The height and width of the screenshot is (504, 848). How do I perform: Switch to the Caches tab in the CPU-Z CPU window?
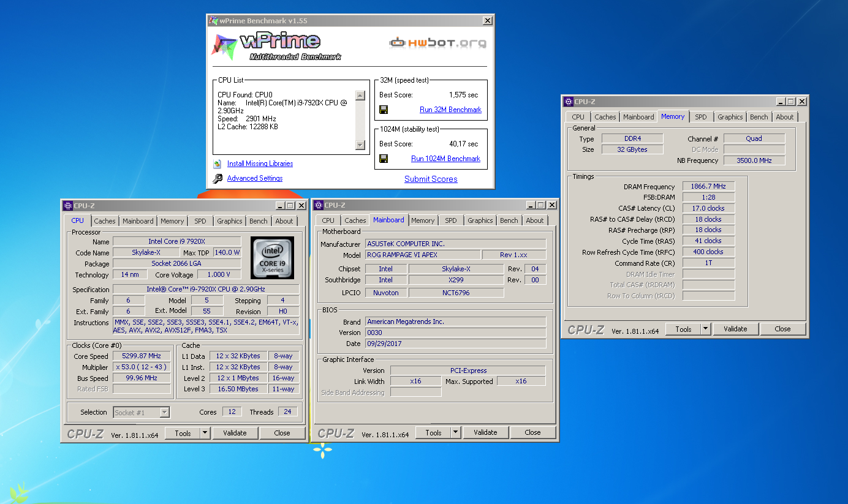pyautogui.click(x=105, y=221)
